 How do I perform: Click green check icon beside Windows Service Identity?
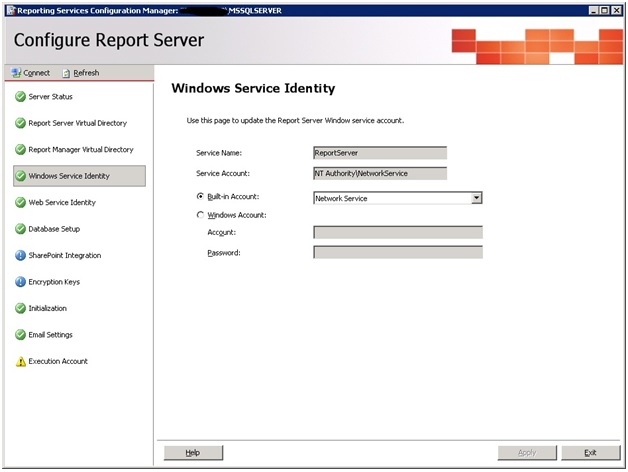pyautogui.click(x=20, y=176)
